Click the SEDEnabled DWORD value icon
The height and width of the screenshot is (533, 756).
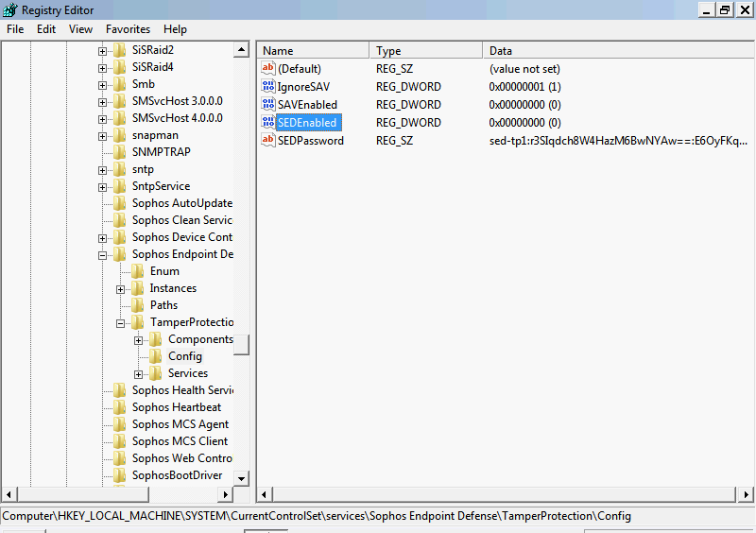[x=268, y=122]
